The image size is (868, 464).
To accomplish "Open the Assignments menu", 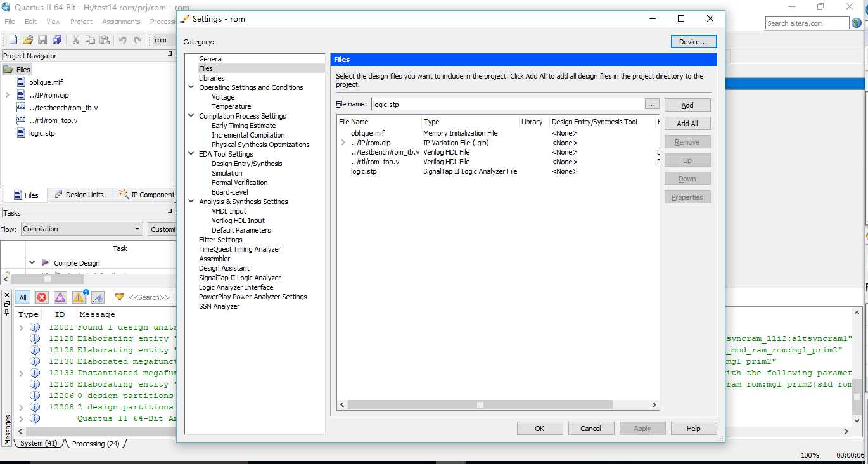I will 121,22.
